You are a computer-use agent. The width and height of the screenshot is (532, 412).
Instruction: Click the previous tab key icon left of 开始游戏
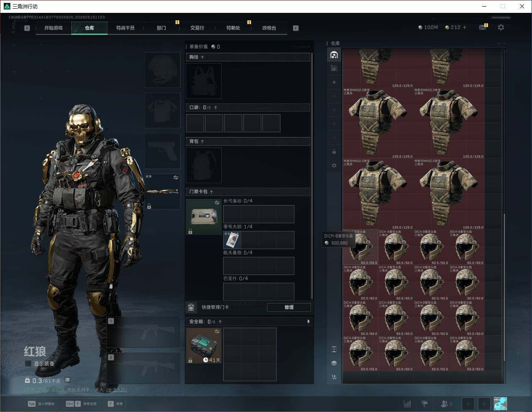pyautogui.click(x=27, y=28)
